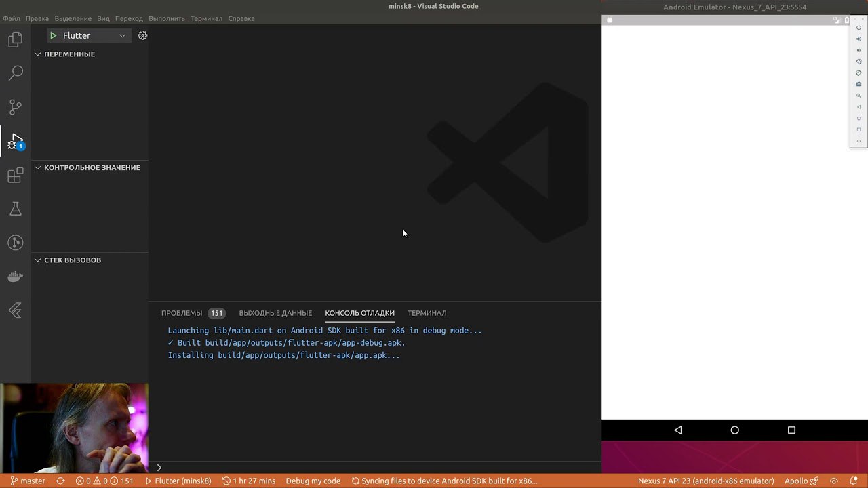868x488 pixels.
Task: Raise volume in the emulator toolbar
Action: 859,39
